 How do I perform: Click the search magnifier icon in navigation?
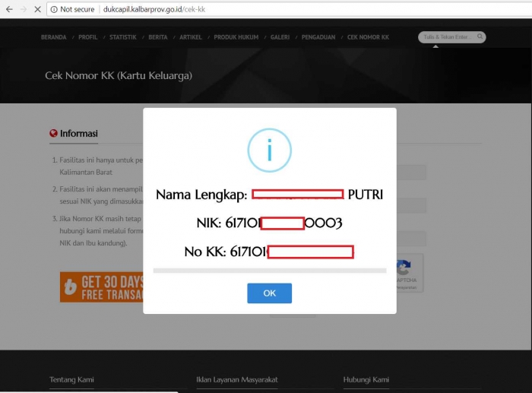(480, 37)
